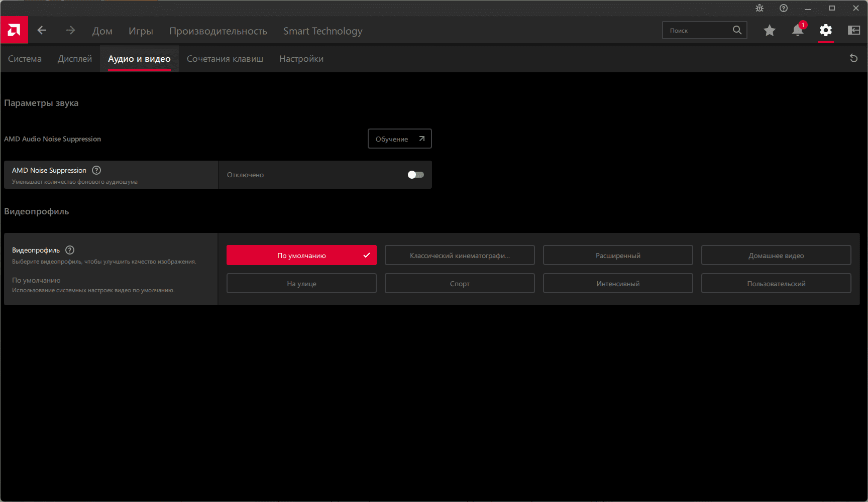
Task: Click the Видеопрофиль section heading
Action: tap(37, 211)
